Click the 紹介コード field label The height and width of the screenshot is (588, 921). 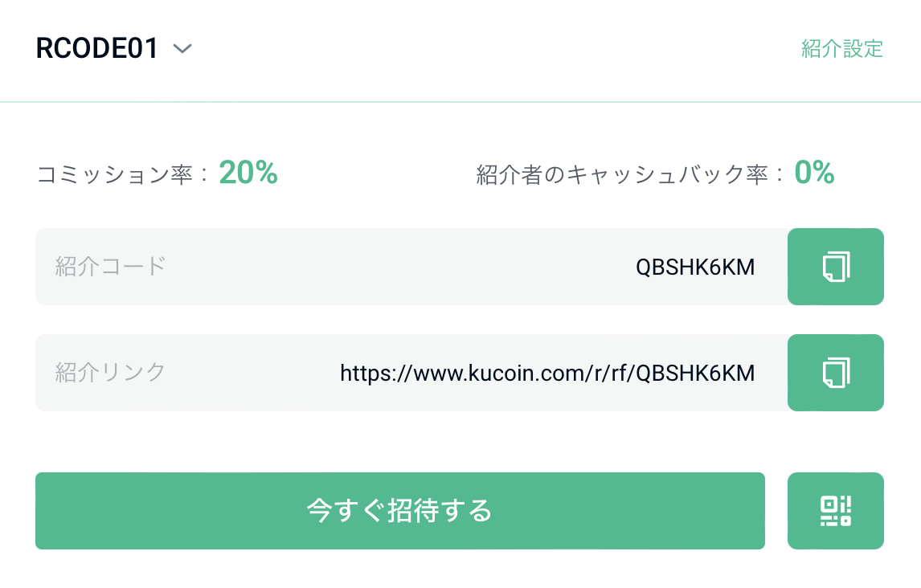point(110,267)
